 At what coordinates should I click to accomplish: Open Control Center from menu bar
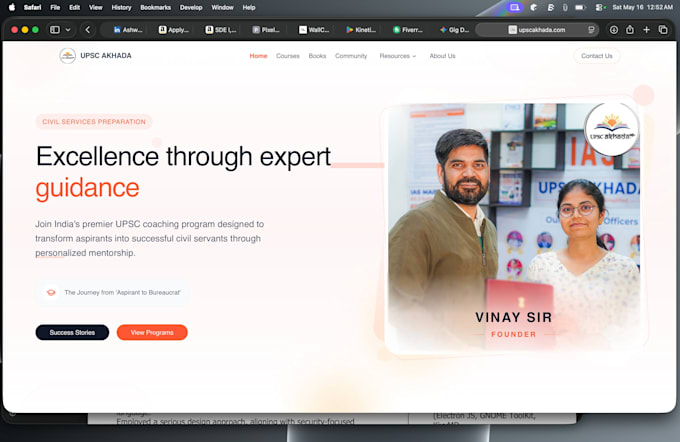[600, 7]
